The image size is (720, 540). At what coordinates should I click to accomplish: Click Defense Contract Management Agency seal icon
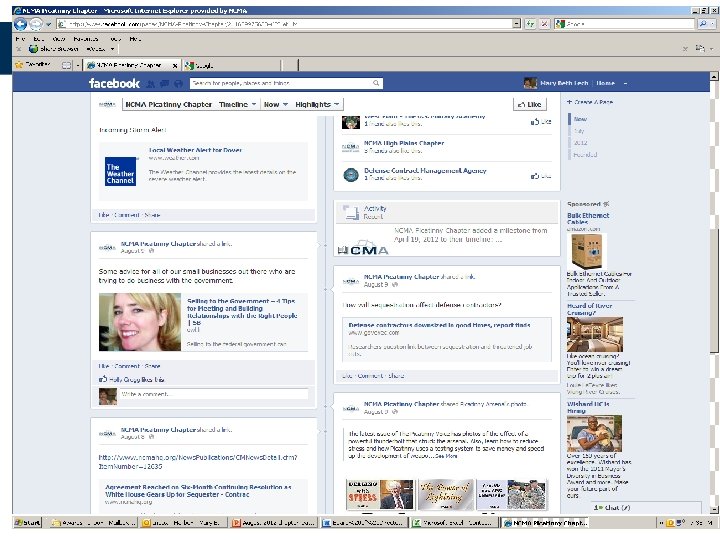pyautogui.click(x=351, y=175)
